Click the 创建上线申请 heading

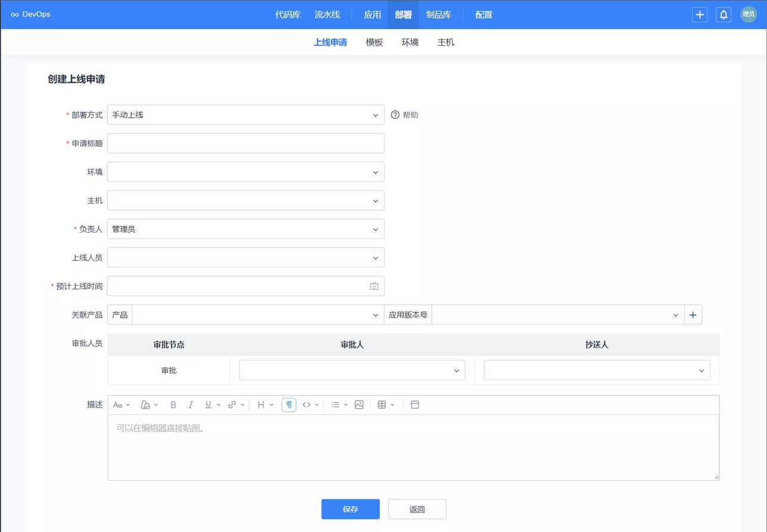click(76, 79)
